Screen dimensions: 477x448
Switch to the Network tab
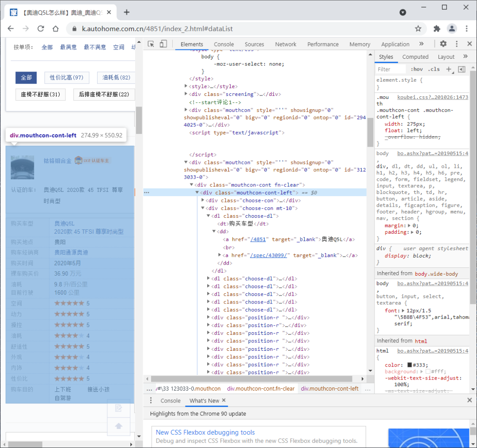[285, 45]
